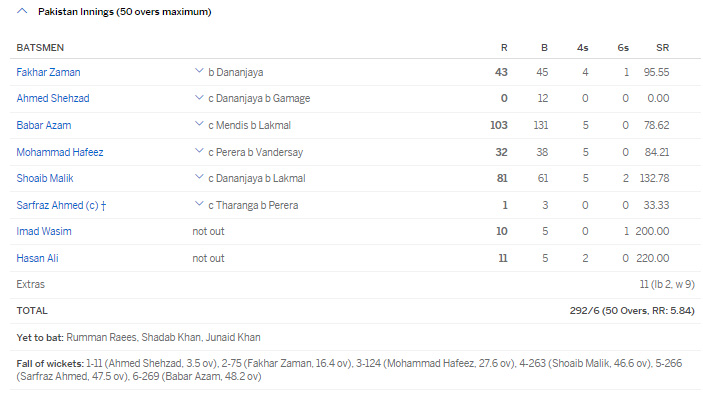Click the TOTAL score 292/6 row
703x394 pixels.
(x=355, y=311)
